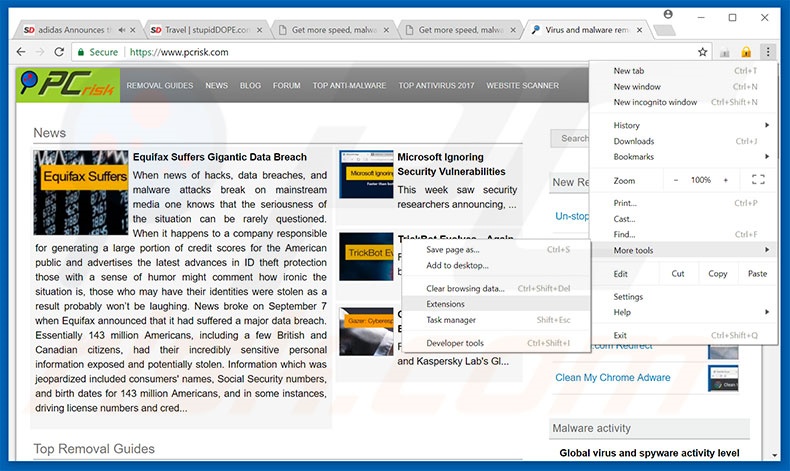Open the new tab button
The image size is (790, 471).
point(664,31)
